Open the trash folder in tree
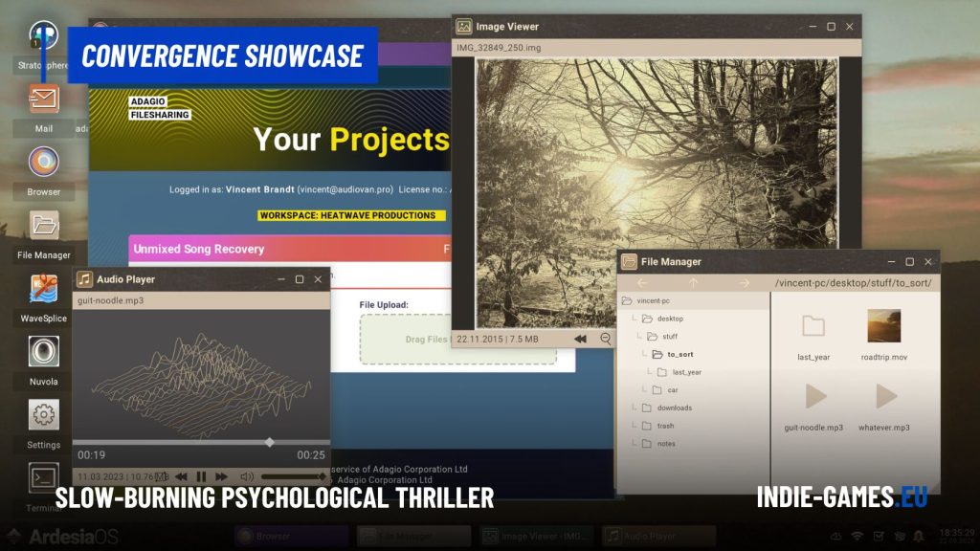This screenshot has height=551, width=980. point(665,426)
